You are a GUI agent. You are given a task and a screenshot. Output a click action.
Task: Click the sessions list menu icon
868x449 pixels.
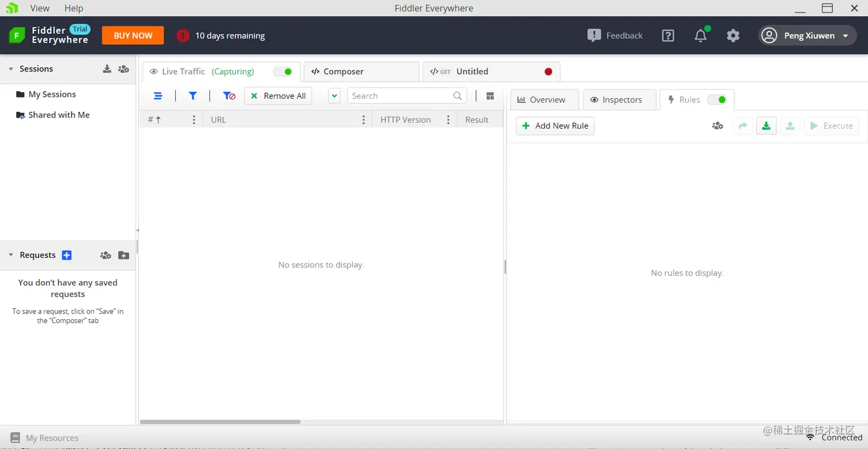[x=158, y=96]
